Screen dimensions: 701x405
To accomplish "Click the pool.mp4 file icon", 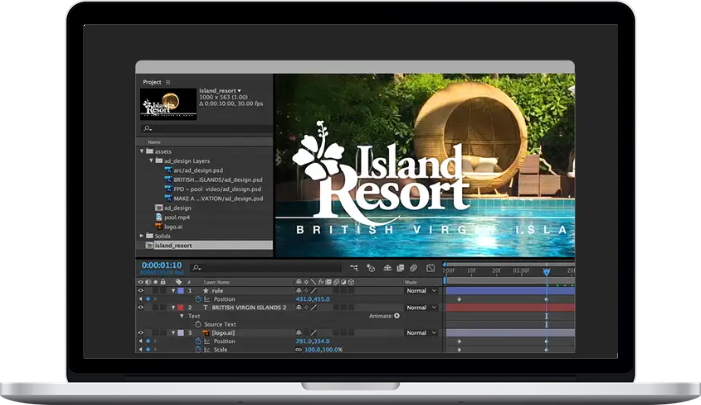I will 159,217.
